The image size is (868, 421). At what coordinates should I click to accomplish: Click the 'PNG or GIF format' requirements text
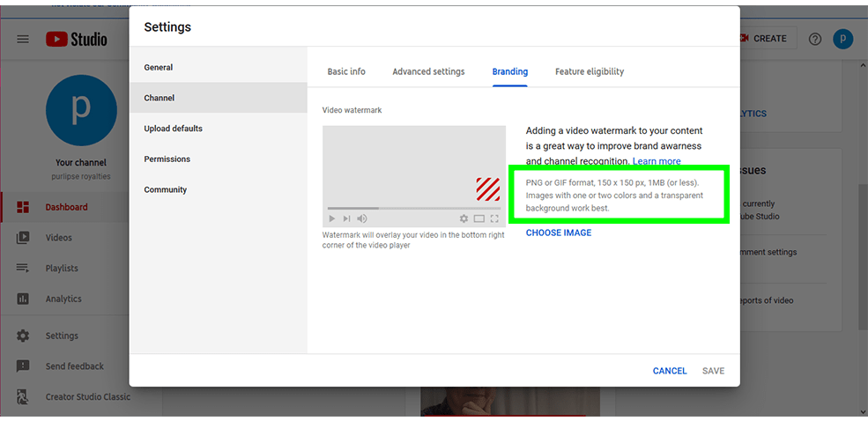(x=614, y=196)
